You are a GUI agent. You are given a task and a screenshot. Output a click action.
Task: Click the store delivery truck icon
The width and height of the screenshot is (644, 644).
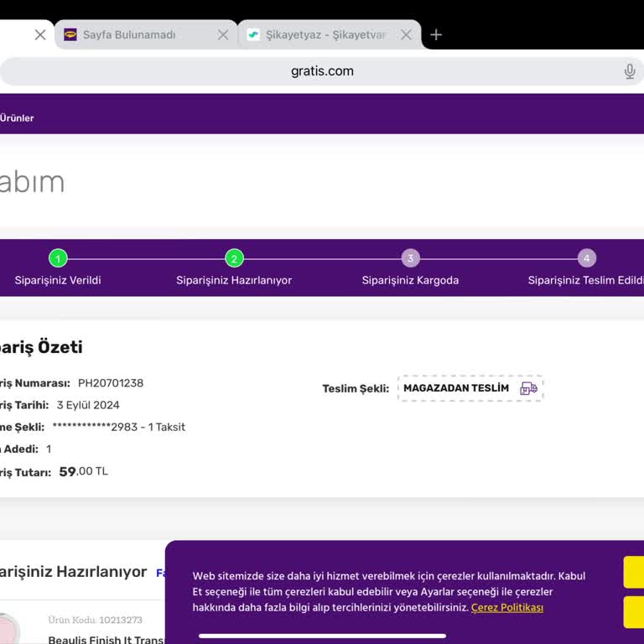[528, 388]
